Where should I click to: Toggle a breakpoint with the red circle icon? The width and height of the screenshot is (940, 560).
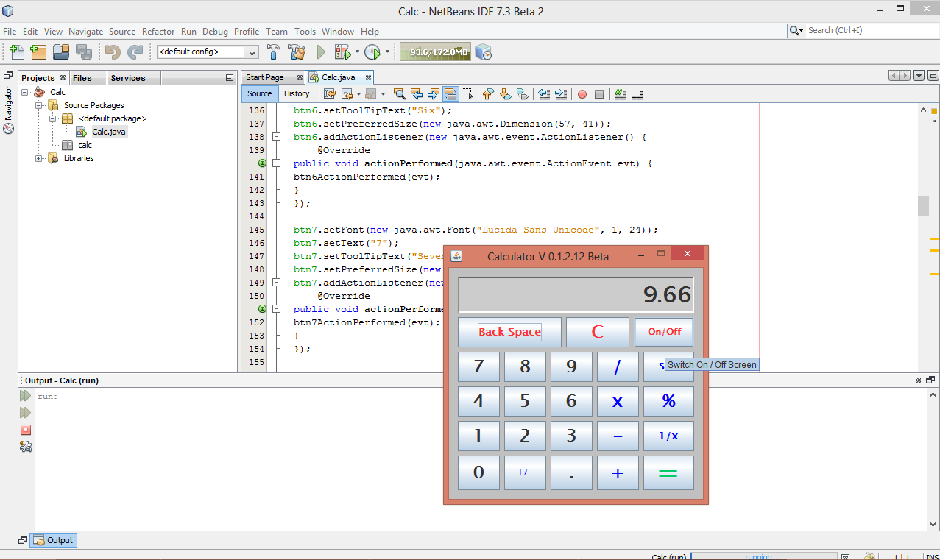click(582, 94)
